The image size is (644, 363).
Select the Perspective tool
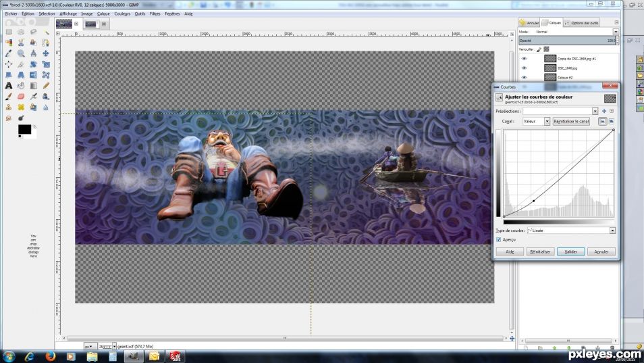(21, 75)
